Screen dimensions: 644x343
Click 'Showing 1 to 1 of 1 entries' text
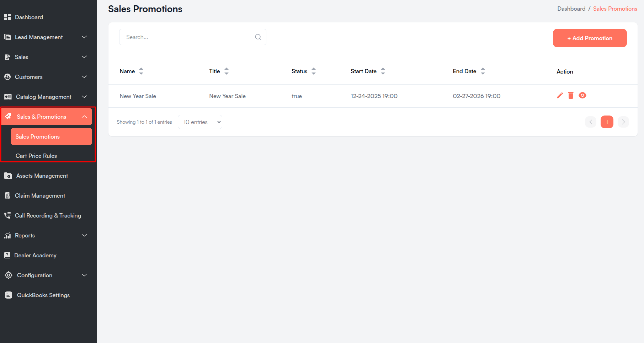click(x=144, y=122)
